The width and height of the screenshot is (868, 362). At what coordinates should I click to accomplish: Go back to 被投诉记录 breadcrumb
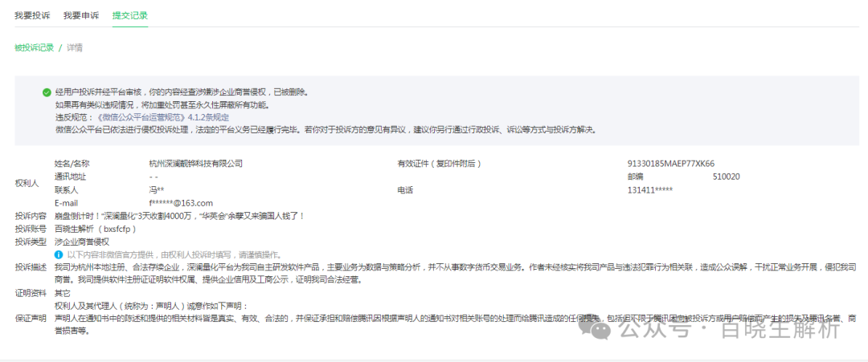pyautogui.click(x=35, y=47)
